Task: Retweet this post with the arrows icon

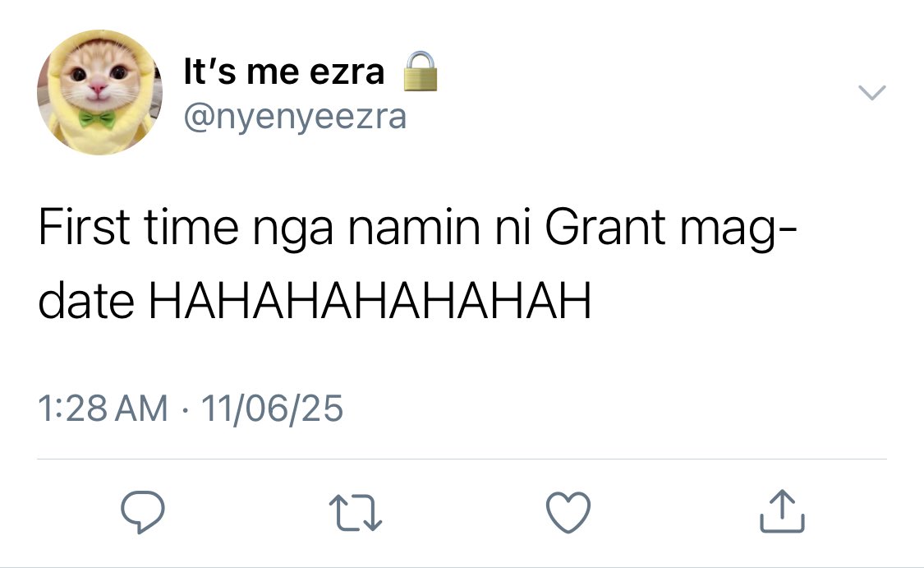Action: click(x=356, y=513)
